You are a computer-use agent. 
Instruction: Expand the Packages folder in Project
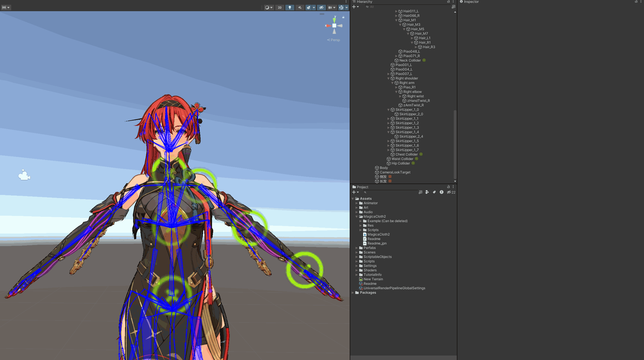pos(353,293)
